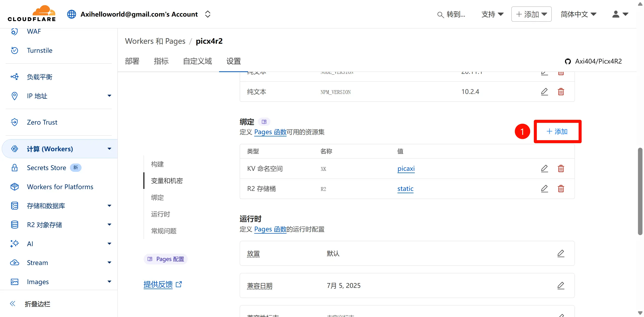Edit the 放置 placement setting
This screenshot has width=644, height=317.
[561, 253]
